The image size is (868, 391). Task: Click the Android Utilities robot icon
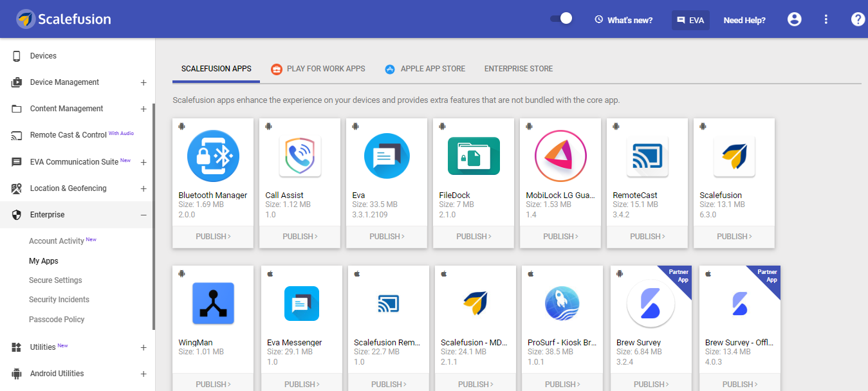(x=17, y=374)
